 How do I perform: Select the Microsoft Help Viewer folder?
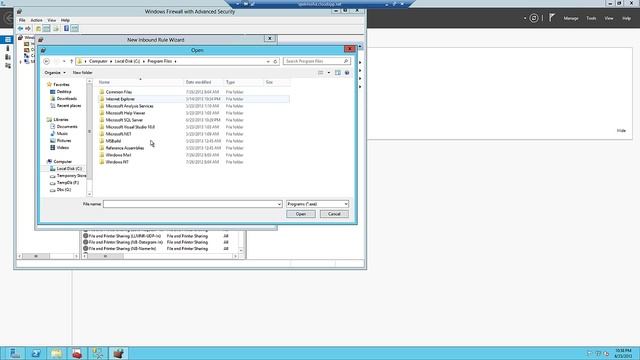125,113
